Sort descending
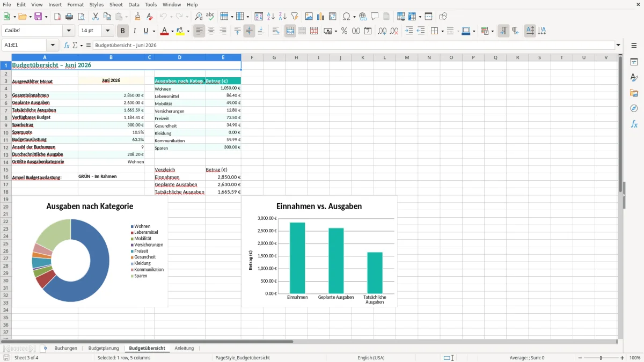The image size is (644, 362). click(x=283, y=17)
